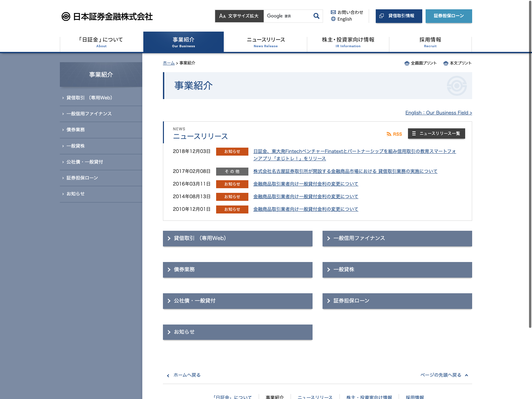The height and width of the screenshot is (399, 532).
Task: Switch to 株主・投資家向け情報 tab
Action: tap(348, 42)
